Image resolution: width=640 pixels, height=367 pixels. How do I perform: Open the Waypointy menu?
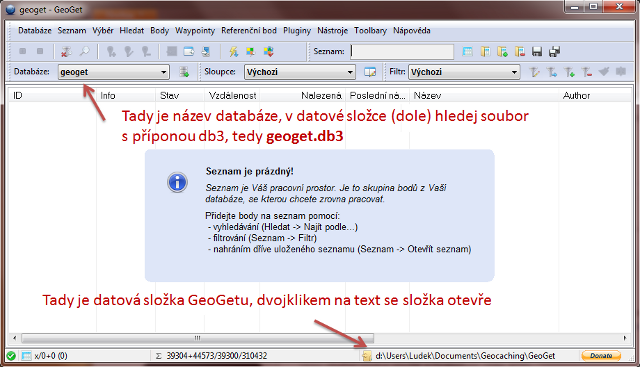pyautogui.click(x=195, y=31)
